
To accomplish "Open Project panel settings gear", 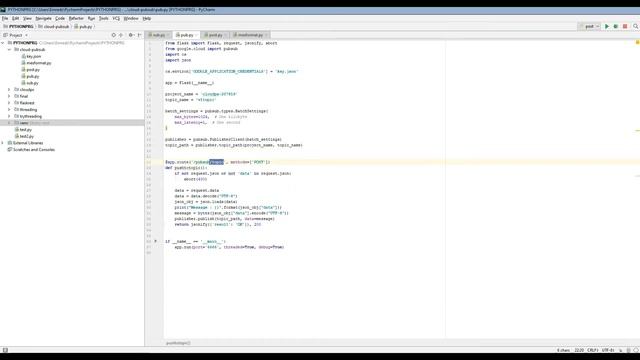I will pyautogui.click(x=131, y=35).
